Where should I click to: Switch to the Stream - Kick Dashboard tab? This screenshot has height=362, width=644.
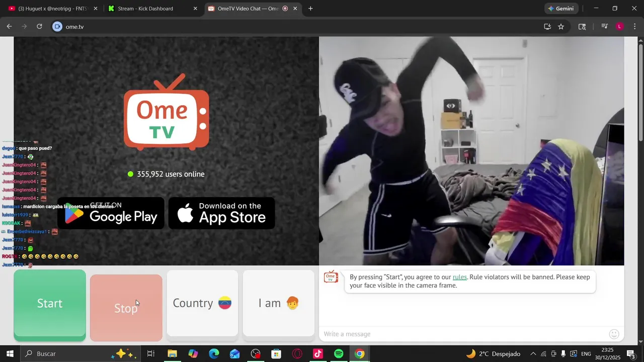pos(152,9)
